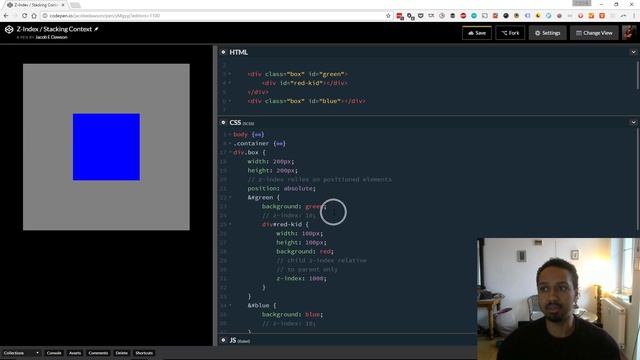Select the JS panel title

pos(233,340)
